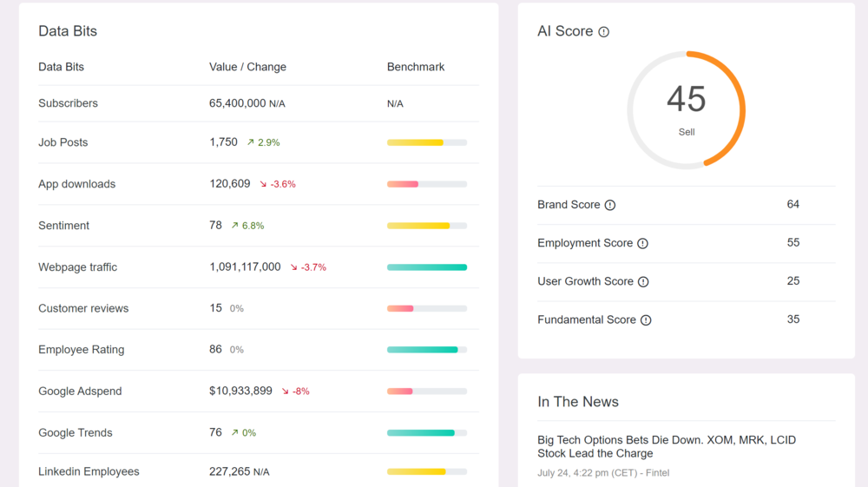Image resolution: width=868 pixels, height=487 pixels.
Task: Click the Google Trends row label
Action: click(x=76, y=433)
